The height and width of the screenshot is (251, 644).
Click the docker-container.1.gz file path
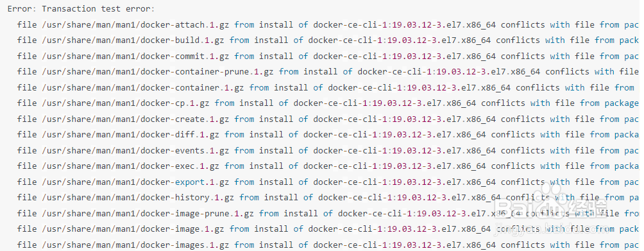[143, 87]
